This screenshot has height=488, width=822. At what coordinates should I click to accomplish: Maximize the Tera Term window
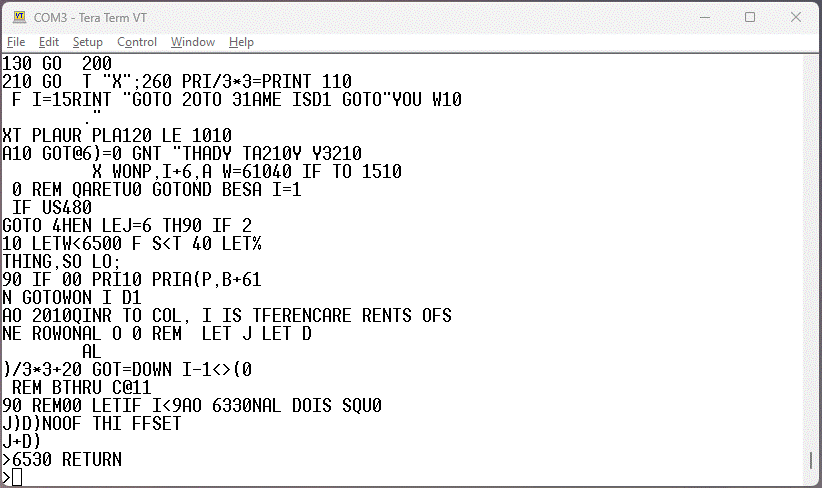coord(750,17)
